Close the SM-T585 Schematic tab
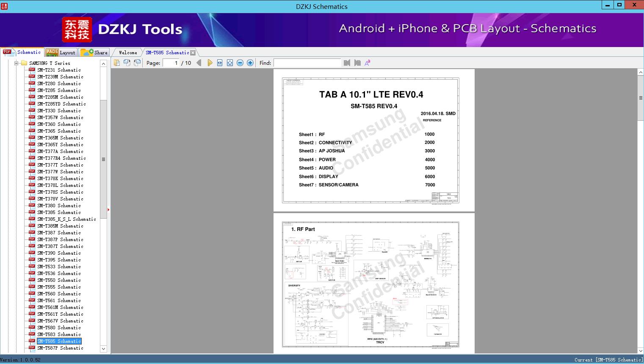The width and height of the screenshot is (644, 364). tap(193, 53)
